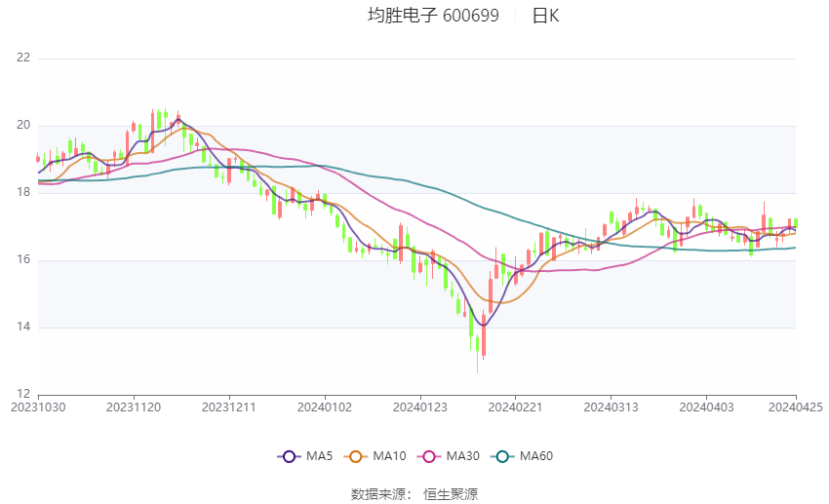The width and height of the screenshot is (829, 504).
Task: Click the 20240425 date axis label
Action: pos(796,407)
